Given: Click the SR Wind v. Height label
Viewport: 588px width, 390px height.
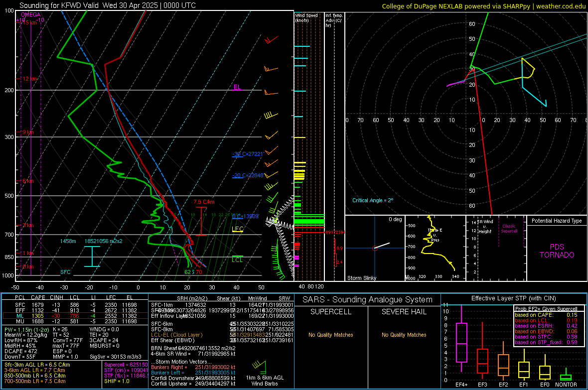Looking at the screenshot, I should (485, 227).
